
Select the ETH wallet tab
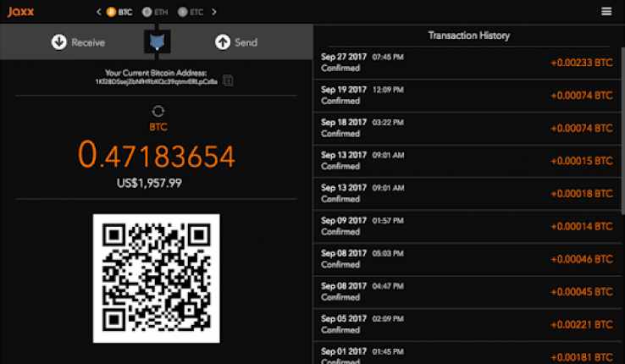tap(155, 12)
